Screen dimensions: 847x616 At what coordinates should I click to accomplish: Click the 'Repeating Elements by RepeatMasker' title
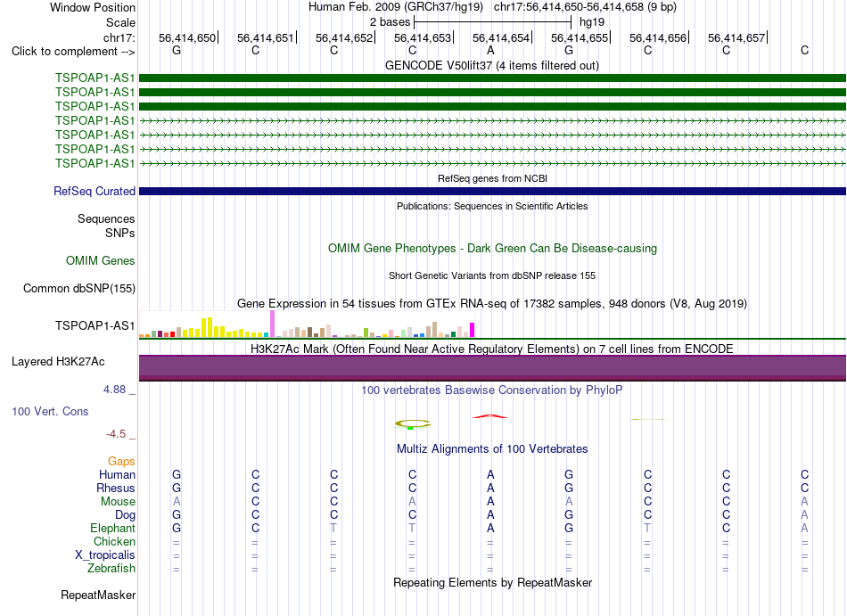(x=493, y=582)
